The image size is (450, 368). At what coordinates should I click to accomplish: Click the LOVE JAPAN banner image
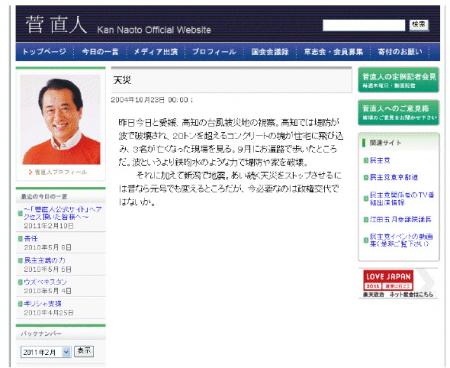tap(399, 283)
